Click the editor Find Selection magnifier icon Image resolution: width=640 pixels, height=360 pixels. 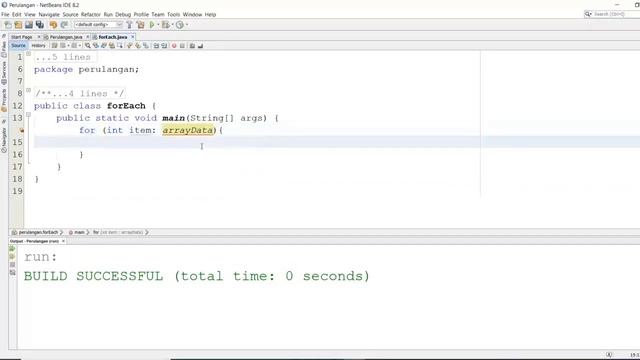[x=87, y=46]
